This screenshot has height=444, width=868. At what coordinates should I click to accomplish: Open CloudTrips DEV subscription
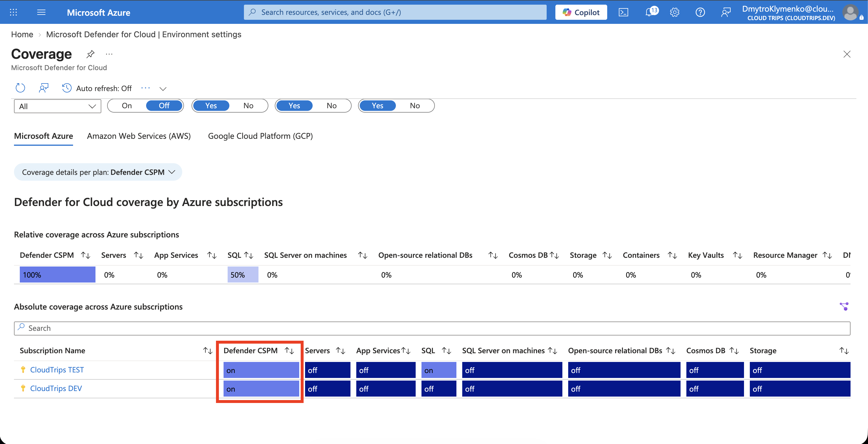(x=56, y=388)
